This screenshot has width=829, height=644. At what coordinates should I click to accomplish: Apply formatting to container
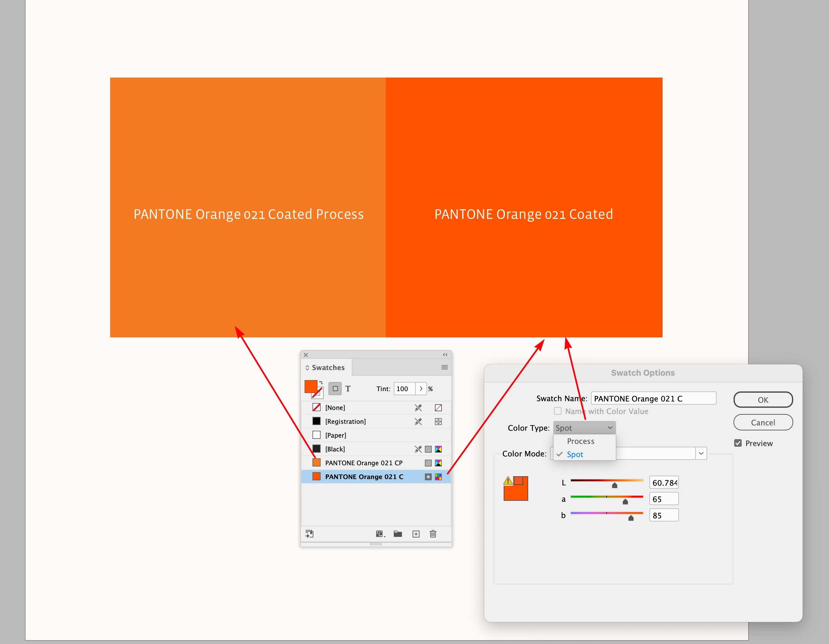tap(335, 389)
